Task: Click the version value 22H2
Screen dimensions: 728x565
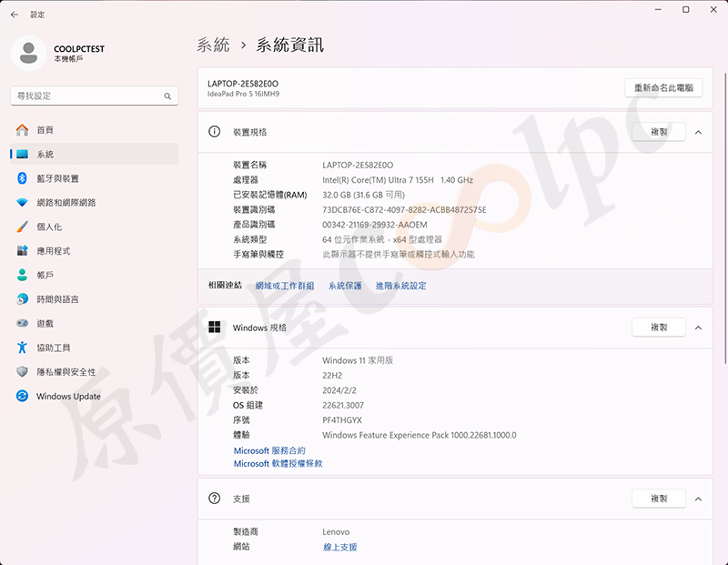Action: point(332,375)
